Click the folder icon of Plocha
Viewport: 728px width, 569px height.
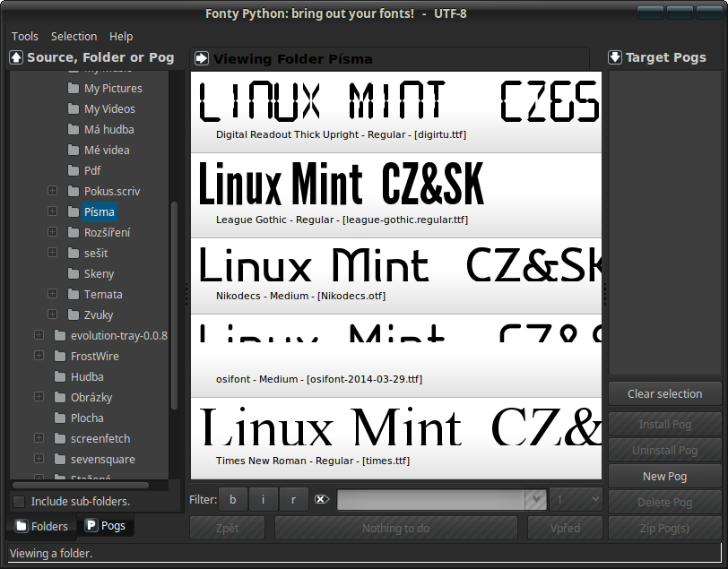tap(60, 418)
